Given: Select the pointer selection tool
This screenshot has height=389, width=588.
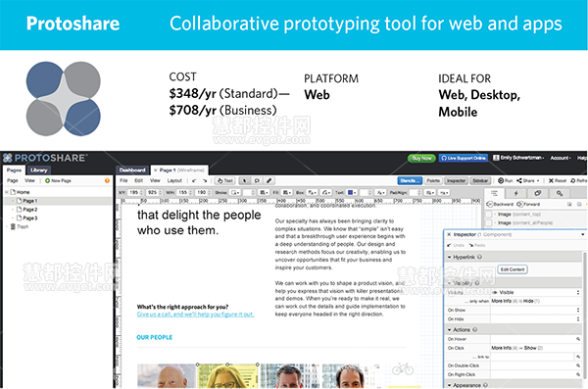Looking at the screenshot, I should pos(244,181).
